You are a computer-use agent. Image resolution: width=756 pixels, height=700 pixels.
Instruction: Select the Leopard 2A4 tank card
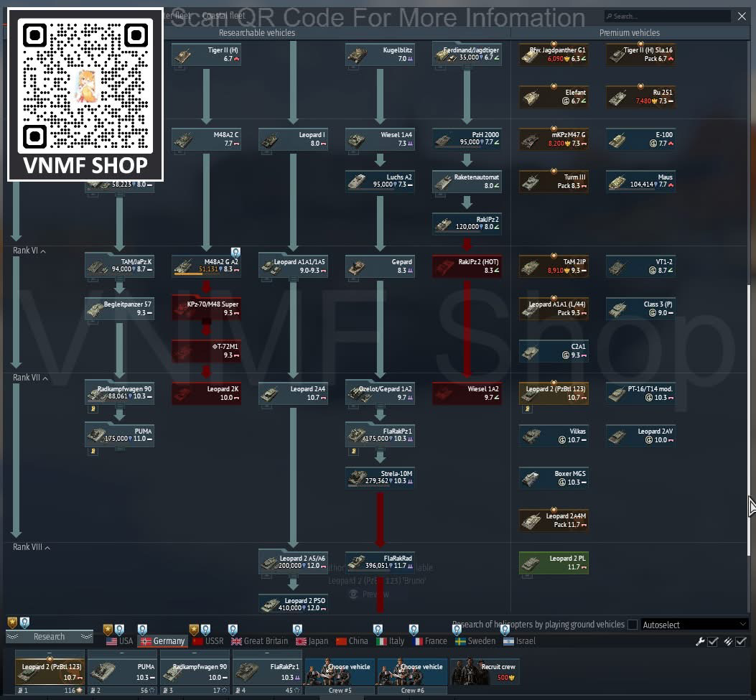click(293, 393)
